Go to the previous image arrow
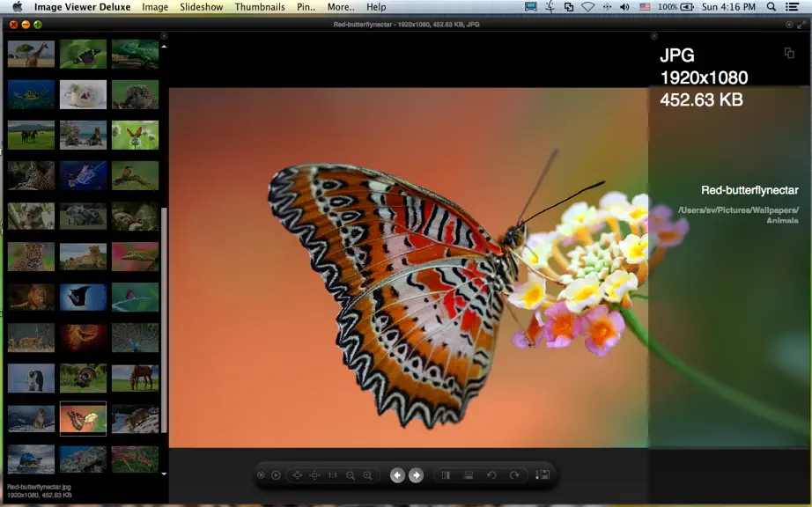Screen dimensions: 812x507 click(x=397, y=475)
